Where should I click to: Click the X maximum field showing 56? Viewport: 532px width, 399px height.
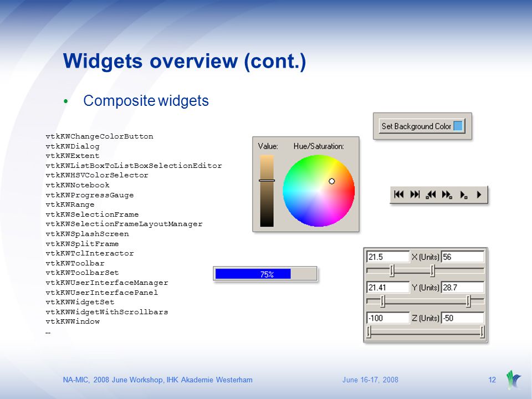click(462, 257)
